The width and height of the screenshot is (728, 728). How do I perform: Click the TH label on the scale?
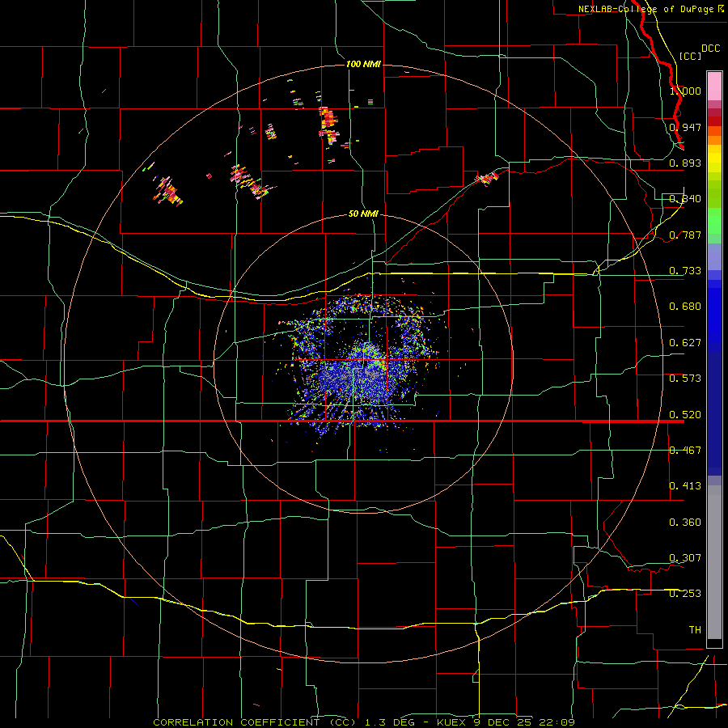pos(695,630)
